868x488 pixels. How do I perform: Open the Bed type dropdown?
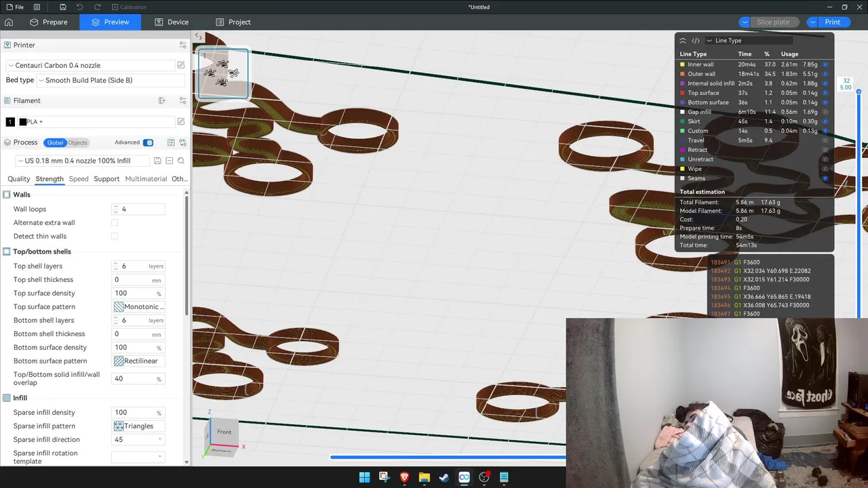(x=111, y=80)
